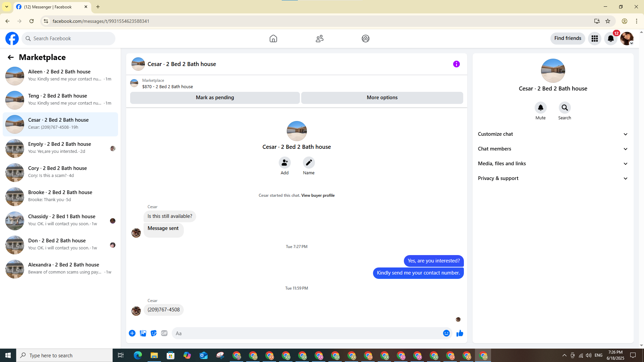Screen dimensions: 644x362
Task: Search in conversation with magnifier icon
Action: pyautogui.click(x=565, y=108)
